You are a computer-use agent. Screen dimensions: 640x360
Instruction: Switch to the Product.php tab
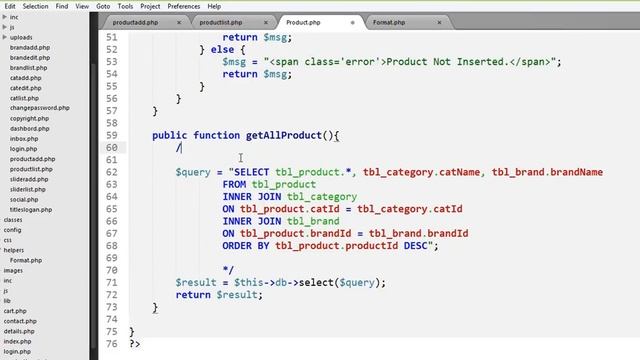click(303, 22)
